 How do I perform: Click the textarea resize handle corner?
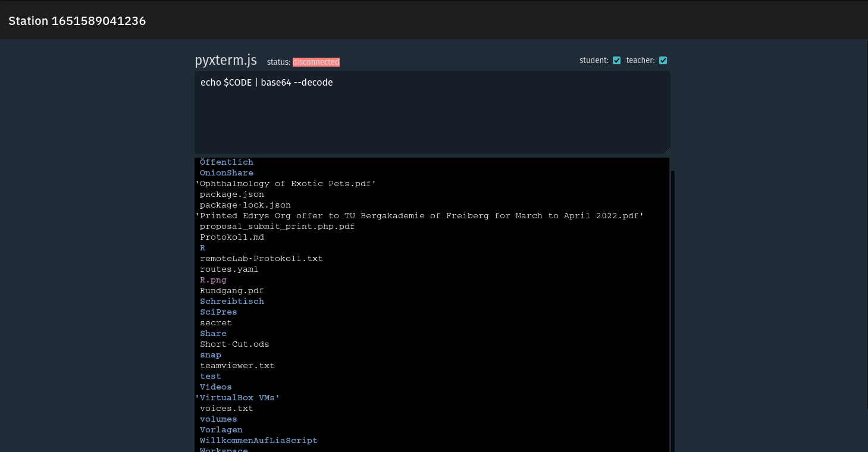667,151
